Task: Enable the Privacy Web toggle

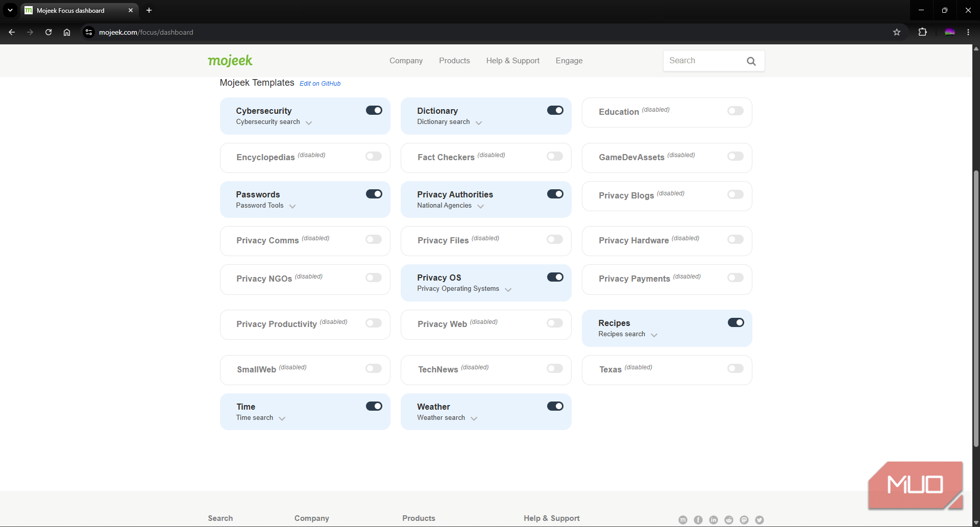Action: pos(555,323)
